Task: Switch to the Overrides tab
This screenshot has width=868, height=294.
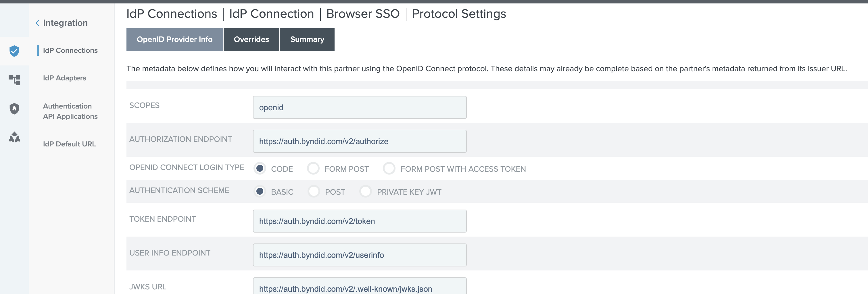Action: pyautogui.click(x=251, y=39)
